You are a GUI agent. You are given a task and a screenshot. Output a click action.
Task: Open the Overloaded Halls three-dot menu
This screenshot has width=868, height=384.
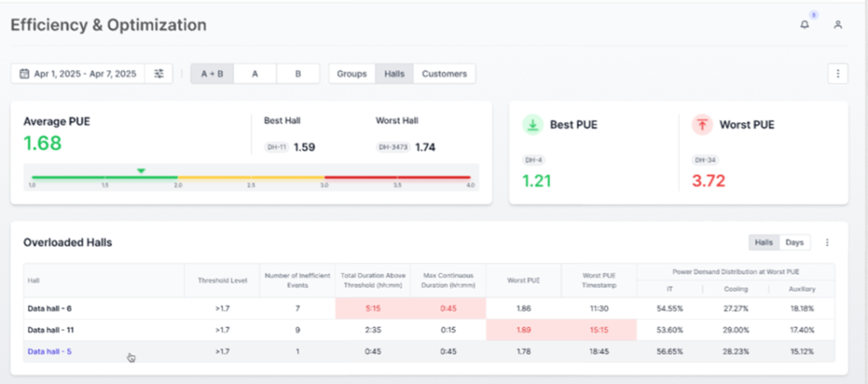(827, 242)
